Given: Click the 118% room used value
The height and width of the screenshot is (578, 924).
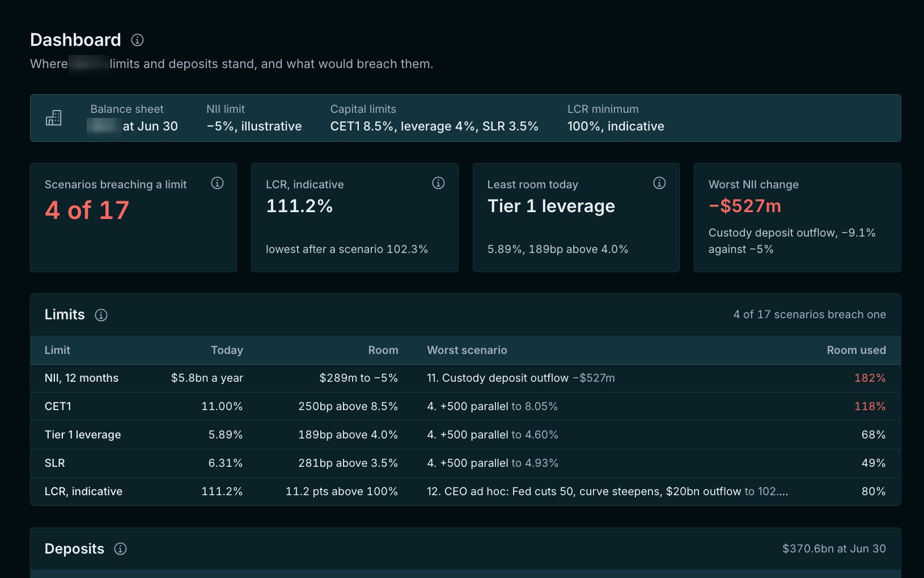Looking at the screenshot, I should [870, 406].
